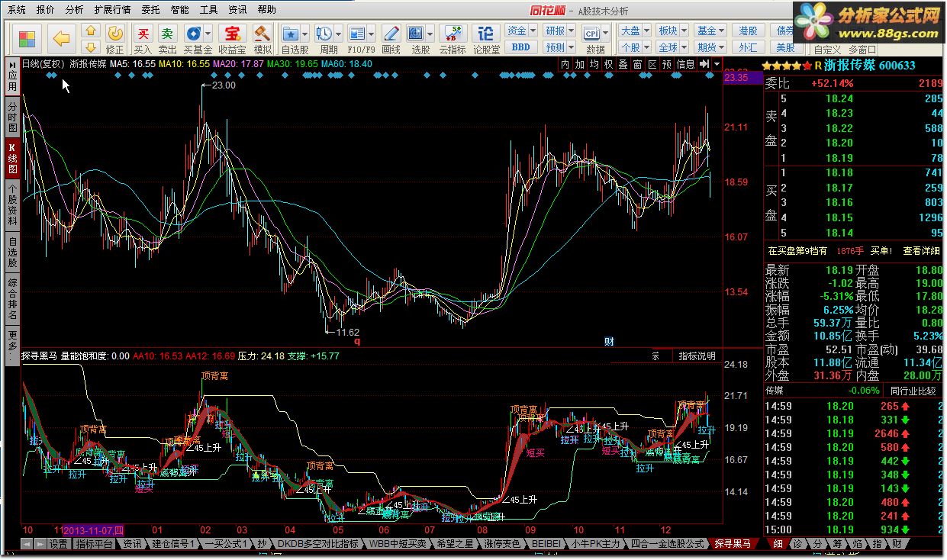Click the 外汇 button

point(749,47)
